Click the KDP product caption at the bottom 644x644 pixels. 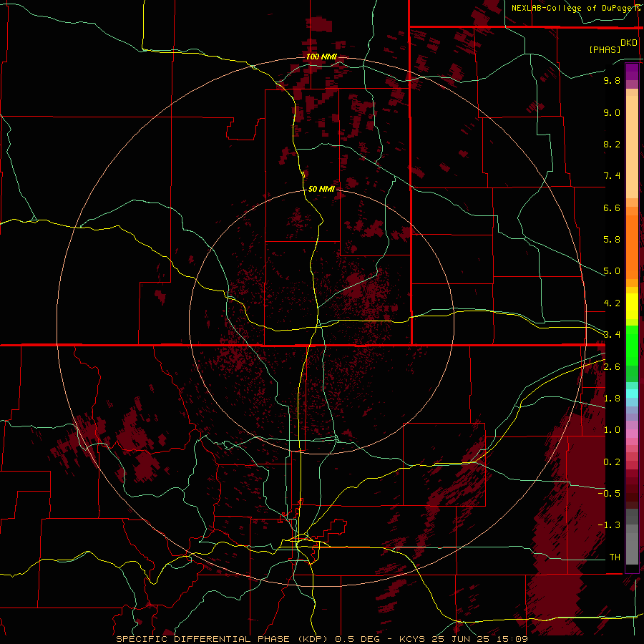pyautogui.click(x=321, y=639)
